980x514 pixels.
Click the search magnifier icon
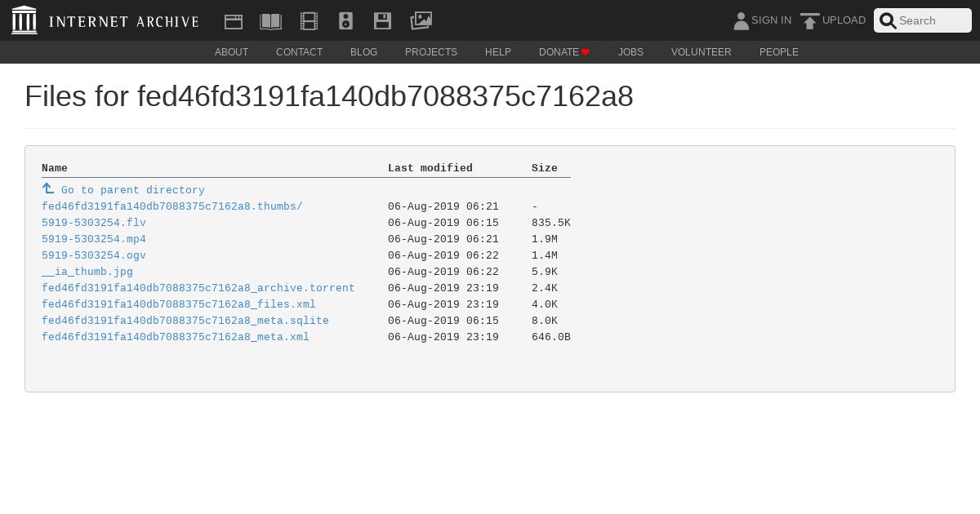(x=888, y=21)
